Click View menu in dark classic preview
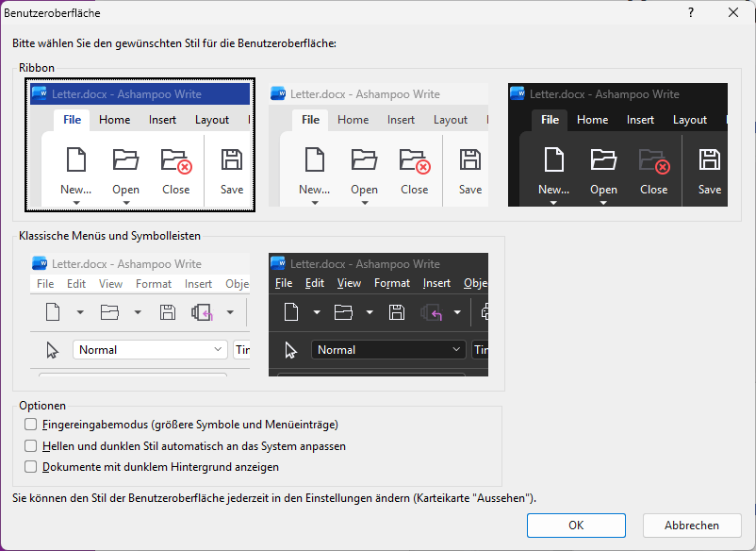756x551 pixels. pos(349,283)
